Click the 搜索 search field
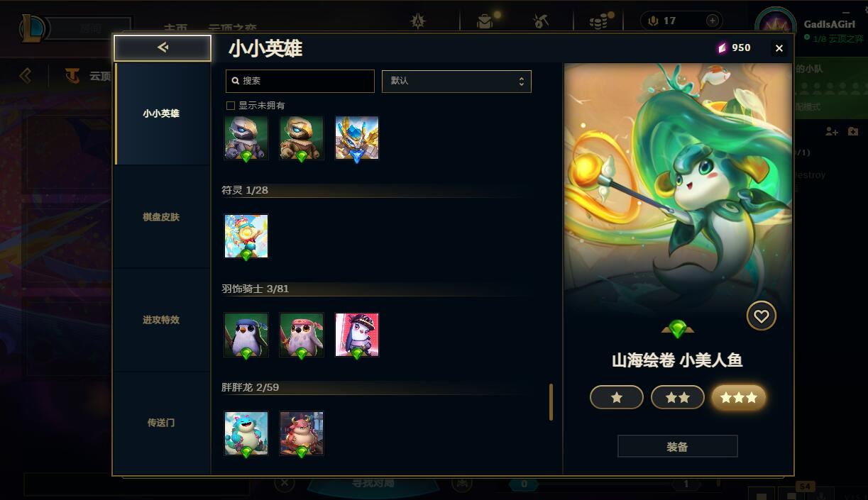The height and width of the screenshot is (500, 868). [x=300, y=81]
